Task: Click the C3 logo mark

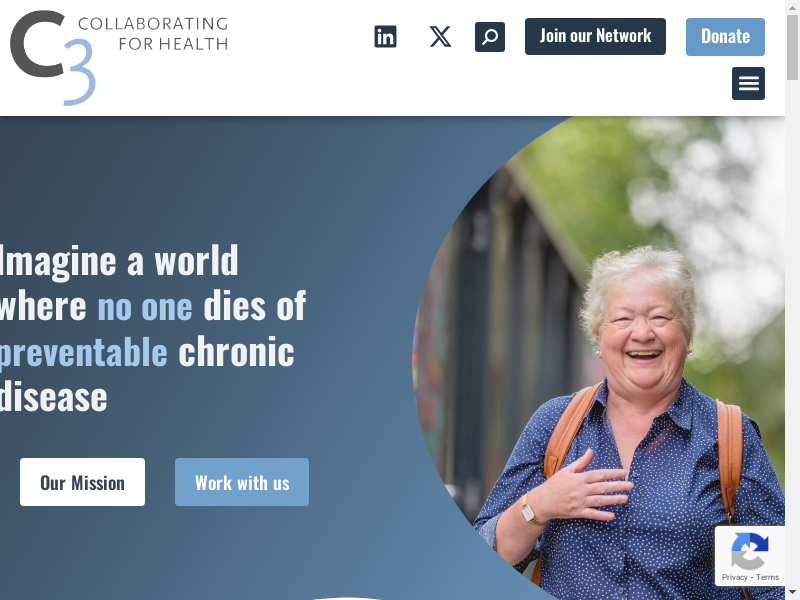Action: tap(53, 57)
